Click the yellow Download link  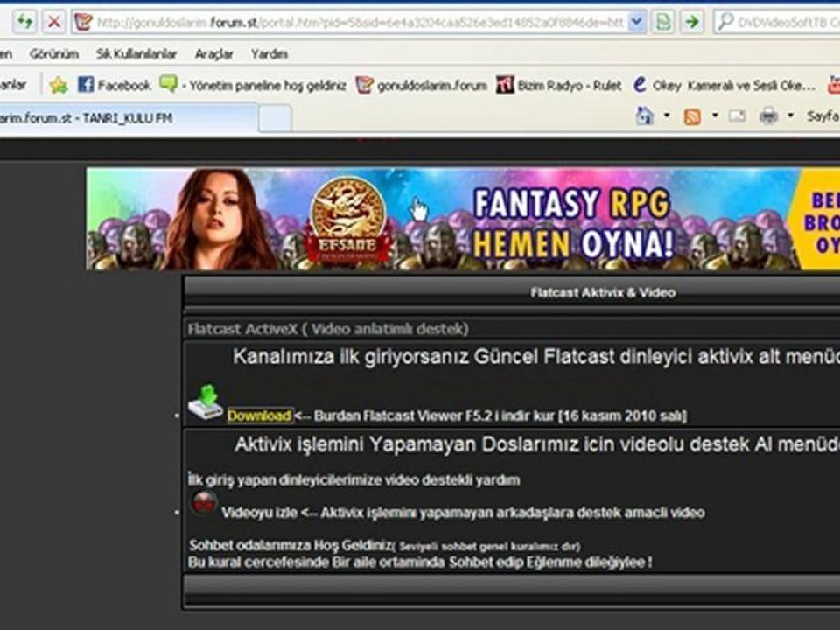[260, 416]
